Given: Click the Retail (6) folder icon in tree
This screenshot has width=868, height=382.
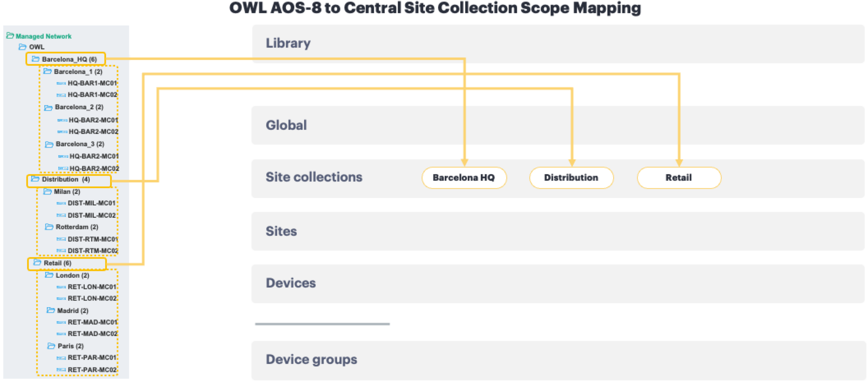Looking at the screenshot, I should pyautogui.click(x=37, y=262).
